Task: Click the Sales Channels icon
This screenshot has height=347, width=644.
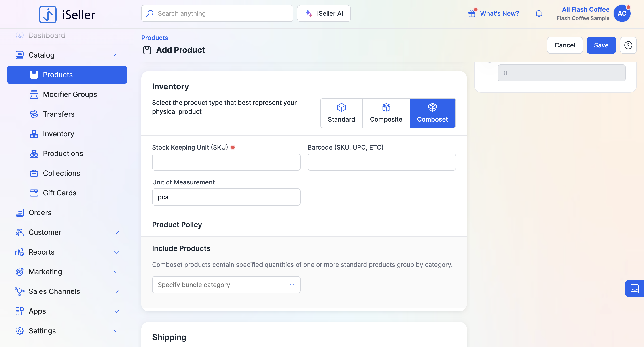Action: coord(19,291)
